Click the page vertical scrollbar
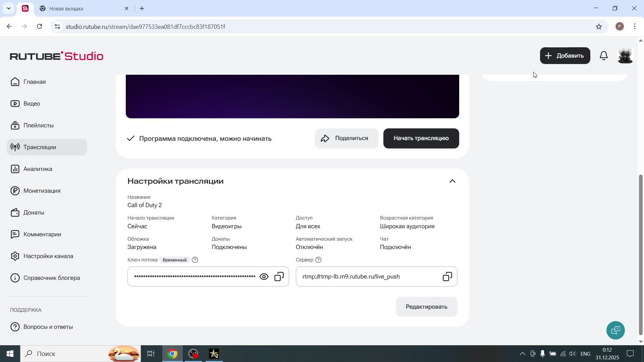644x362 pixels. pyautogui.click(x=640, y=255)
